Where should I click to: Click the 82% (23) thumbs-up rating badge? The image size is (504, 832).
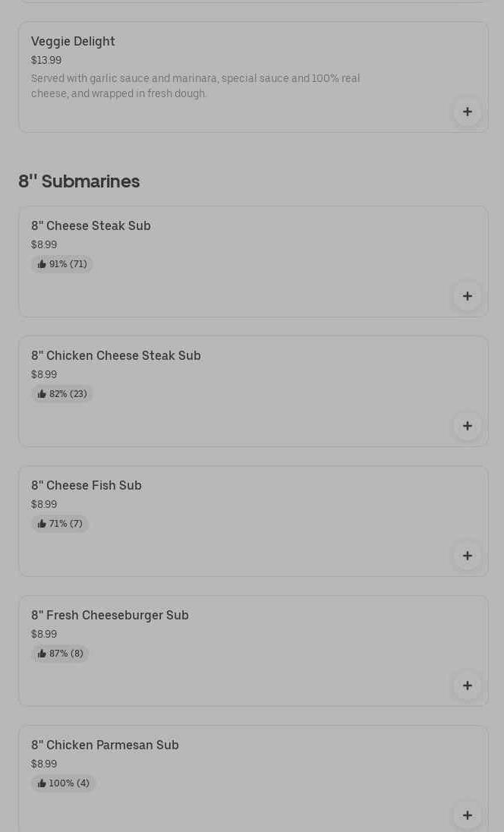(62, 394)
